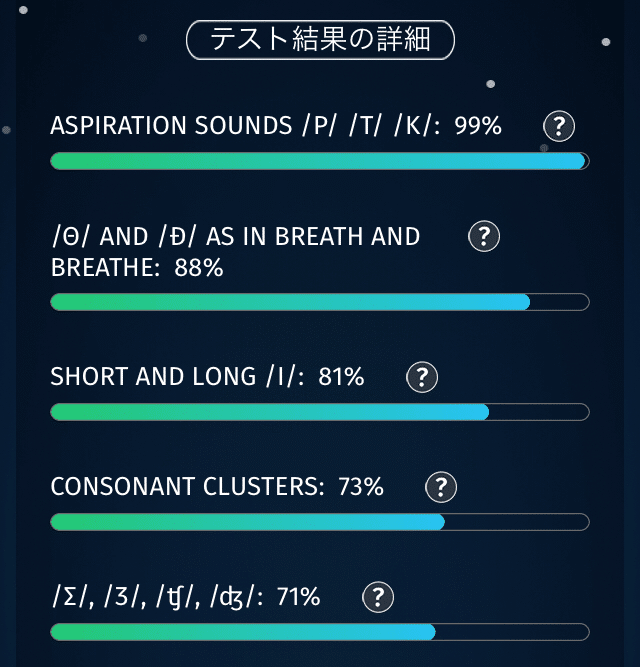This screenshot has height=667, width=640.
Task: Click filled part of Consonant Clusters bar
Action: pyautogui.click(x=247, y=522)
